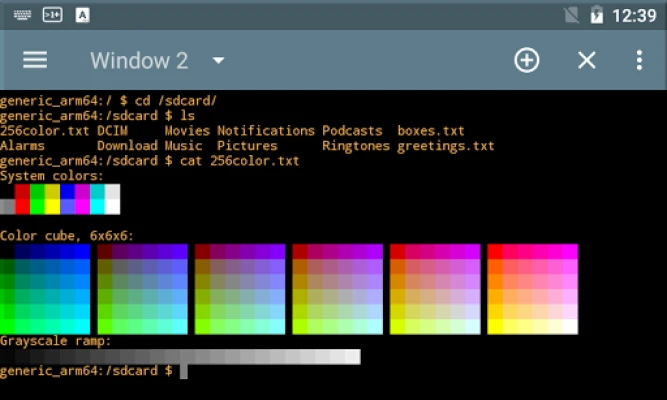Screen dimensions: 667x400
Task: Open the three-dot overflow menu
Action: [x=639, y=60]
